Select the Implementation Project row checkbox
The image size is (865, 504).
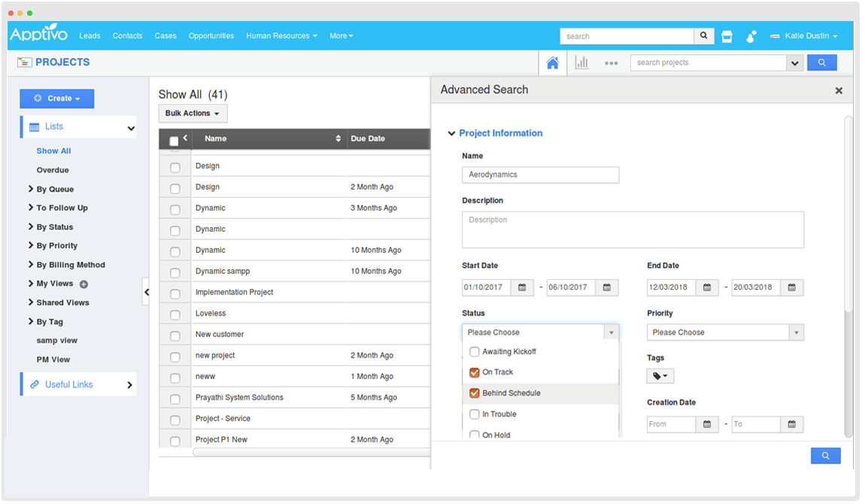175,293
